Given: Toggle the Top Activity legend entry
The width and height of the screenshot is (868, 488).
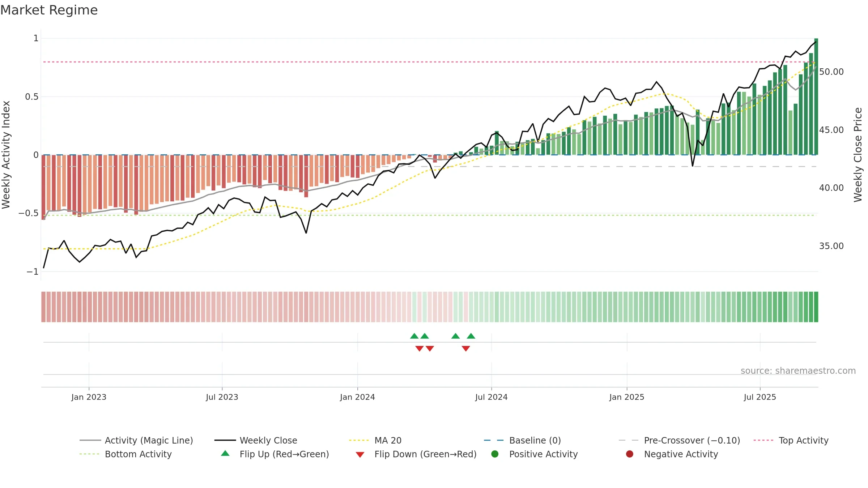Looking at the screenshot, I should (x=791, y=440).
